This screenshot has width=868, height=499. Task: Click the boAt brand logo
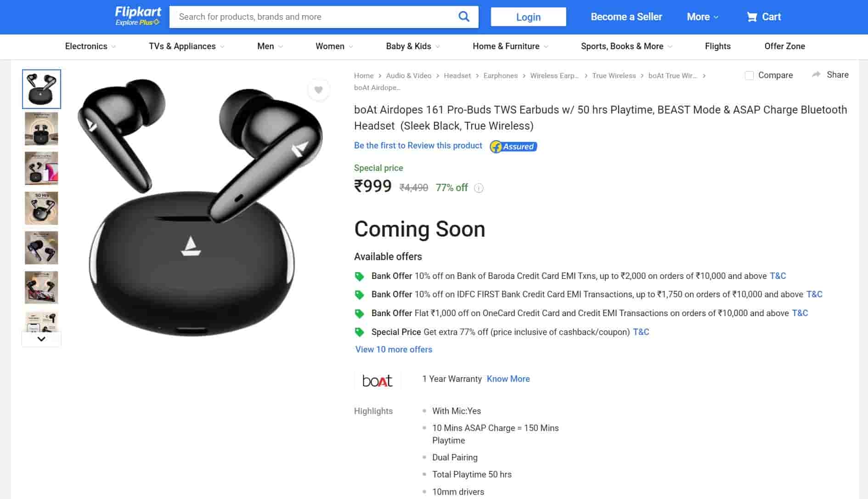[x=378, y=380]
